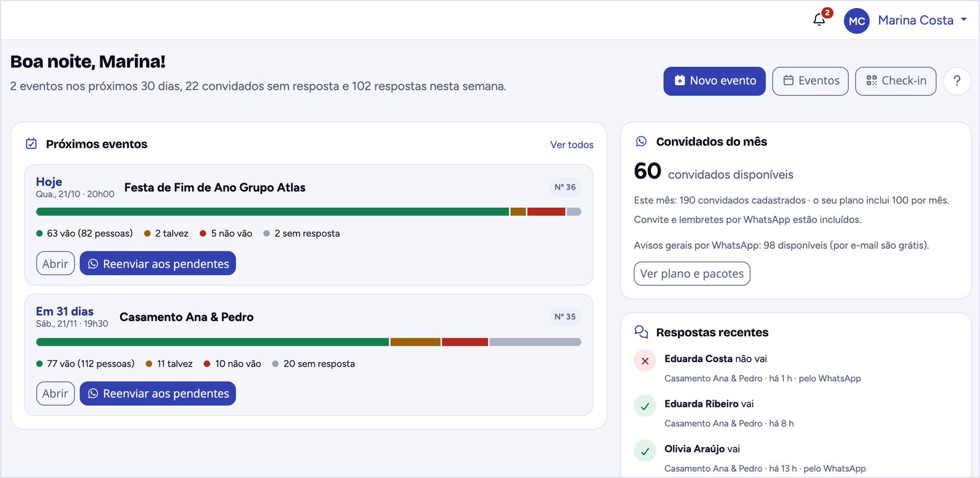
Task: Click the 20 sem resposta legend entry
Action: coord(314,364)
